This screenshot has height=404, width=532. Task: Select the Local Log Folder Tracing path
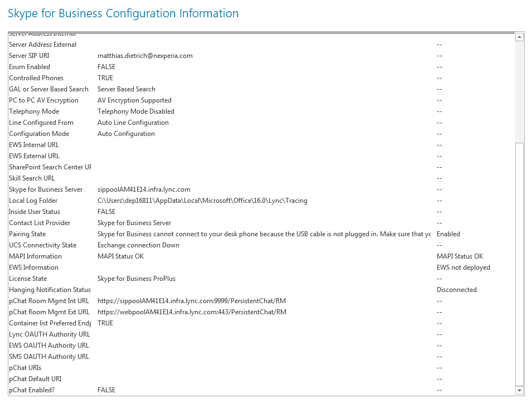(x=202, y=201)
